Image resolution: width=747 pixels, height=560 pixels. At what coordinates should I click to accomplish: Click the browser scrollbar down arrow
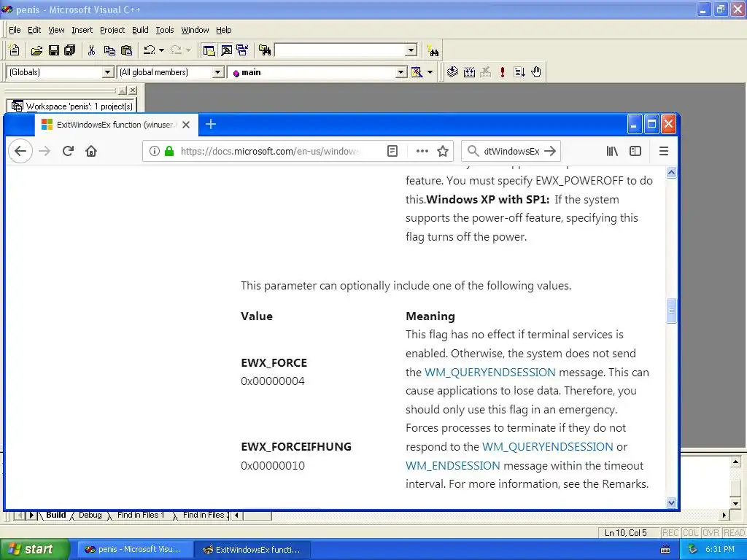click(671, 502)
